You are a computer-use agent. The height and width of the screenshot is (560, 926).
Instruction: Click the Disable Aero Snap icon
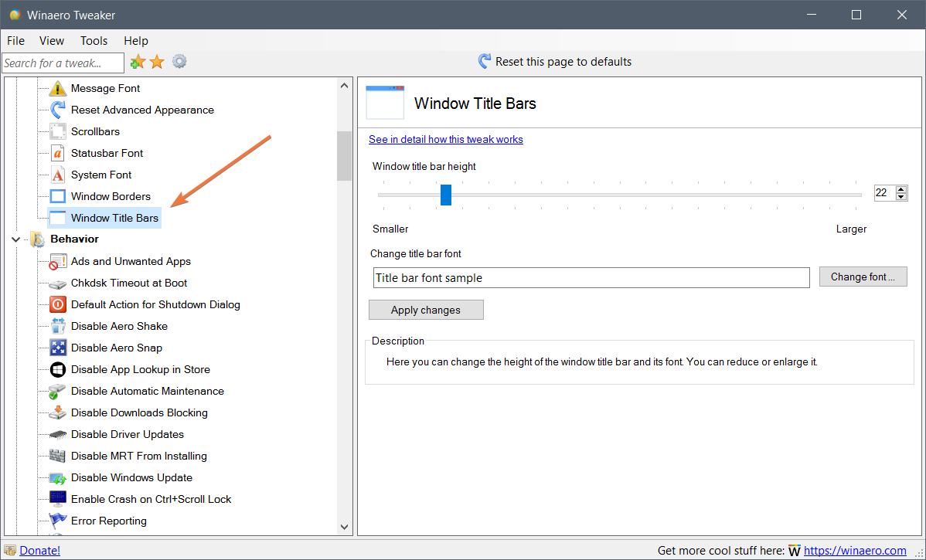click(58, 348)
